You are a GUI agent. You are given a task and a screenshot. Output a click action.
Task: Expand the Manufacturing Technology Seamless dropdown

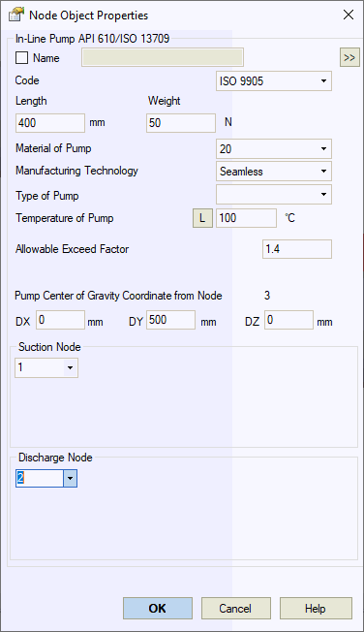click(x=274, y=172)
